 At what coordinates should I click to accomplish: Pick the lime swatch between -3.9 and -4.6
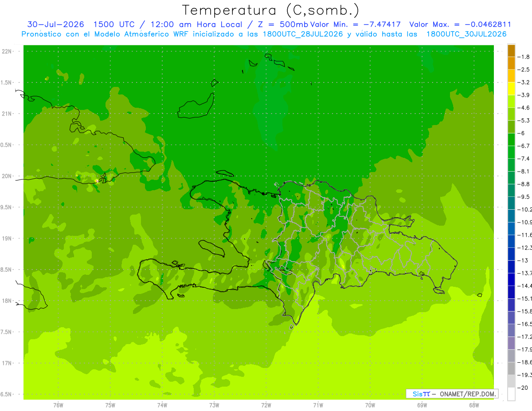pyautogui.click(x=511, y=102)
